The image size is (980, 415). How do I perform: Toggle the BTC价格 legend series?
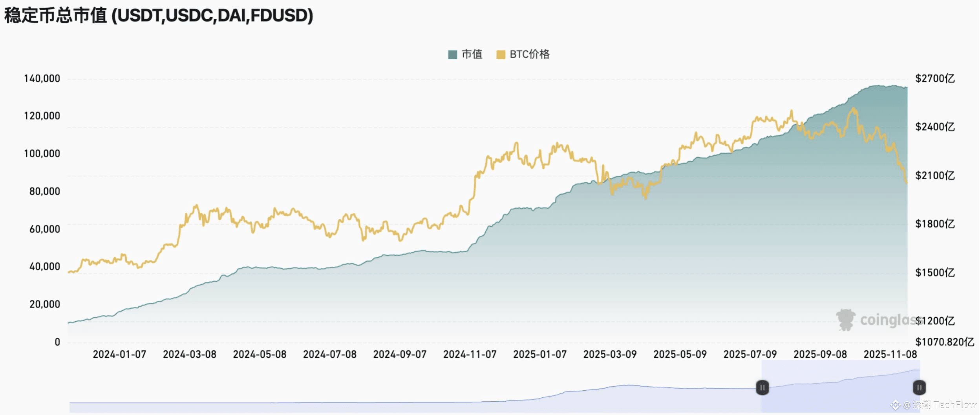523,55
